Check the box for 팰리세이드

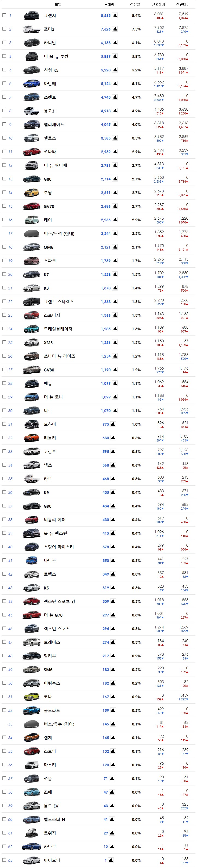(4, 124)
